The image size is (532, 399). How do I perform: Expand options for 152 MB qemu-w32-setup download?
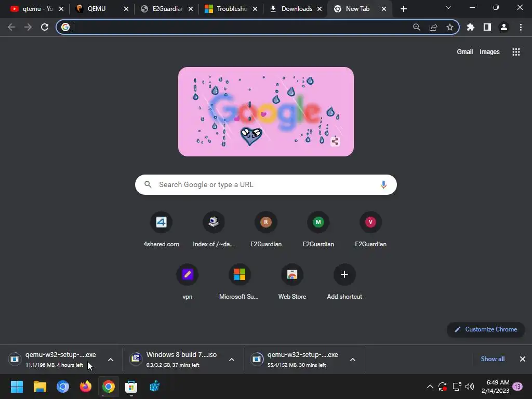click(353, 360)
